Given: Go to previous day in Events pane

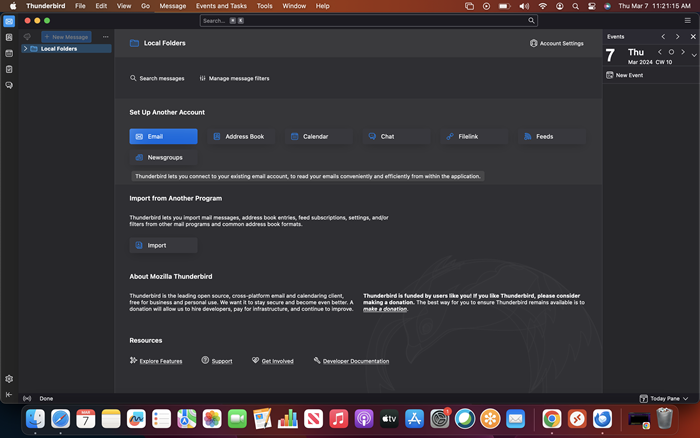Looking at the screenshot, I should pyautogui.click(x=663, y=37).
